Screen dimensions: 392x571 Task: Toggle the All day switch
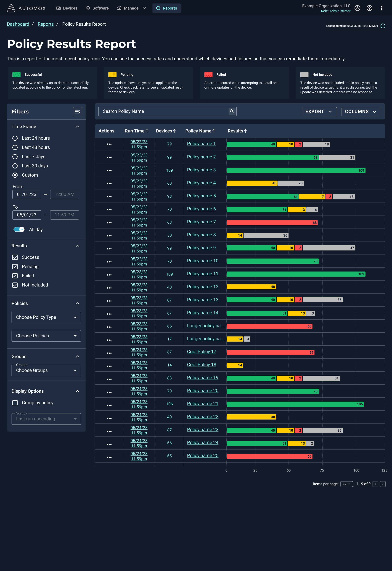[x=19, y=229]
